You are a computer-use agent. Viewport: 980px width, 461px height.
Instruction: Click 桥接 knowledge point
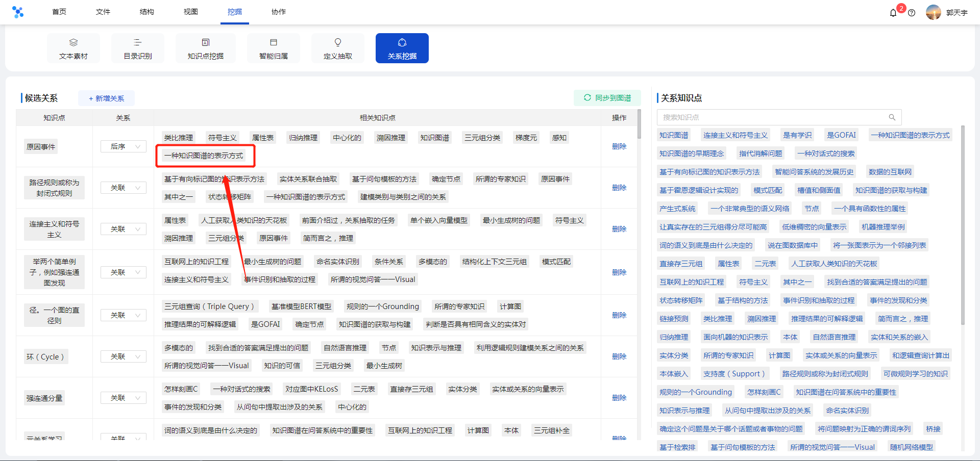pyautogui.click(x=933, y=429)
